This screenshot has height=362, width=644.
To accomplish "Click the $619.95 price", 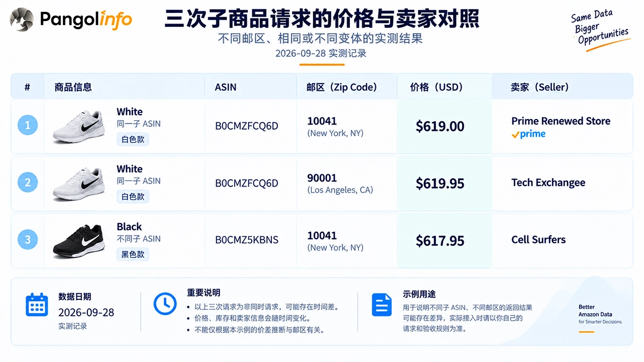I will 440,183.
